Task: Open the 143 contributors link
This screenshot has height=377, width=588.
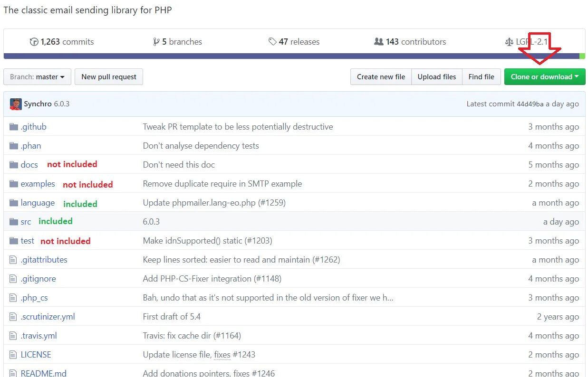Action: tap(410, 42)
